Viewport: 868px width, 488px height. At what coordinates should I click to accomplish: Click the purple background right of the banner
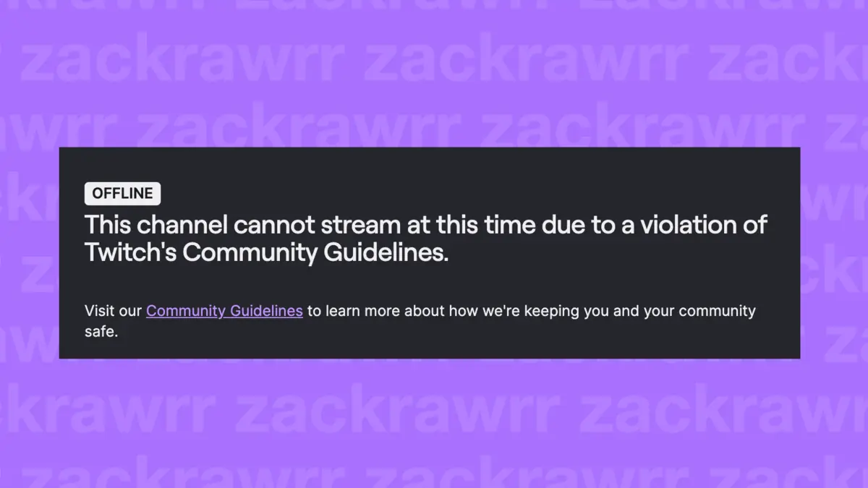click(835, 253)
